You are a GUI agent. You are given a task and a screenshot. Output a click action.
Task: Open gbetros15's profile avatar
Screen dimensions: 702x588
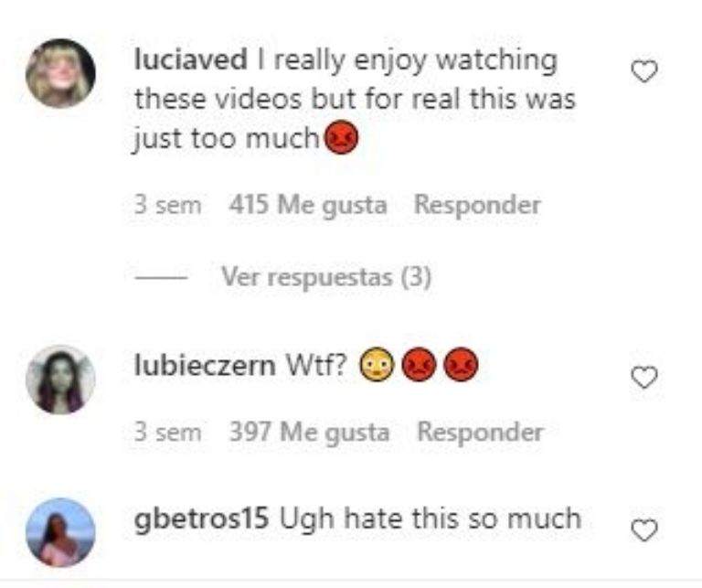click(x=60, y=532)
